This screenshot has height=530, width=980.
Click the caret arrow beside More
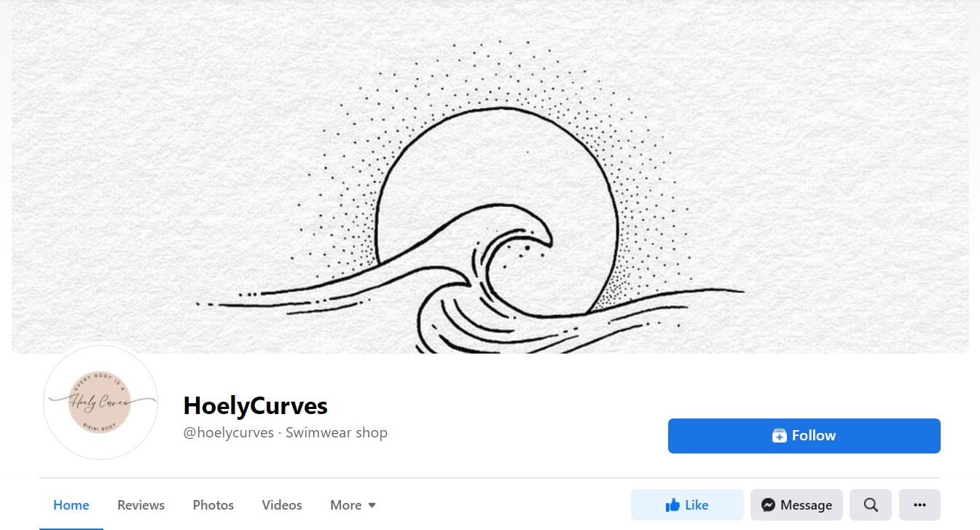372,505
